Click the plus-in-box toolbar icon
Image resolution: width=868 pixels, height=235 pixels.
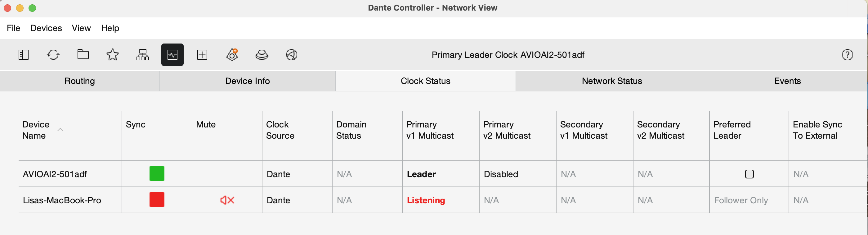pos(202,55)
